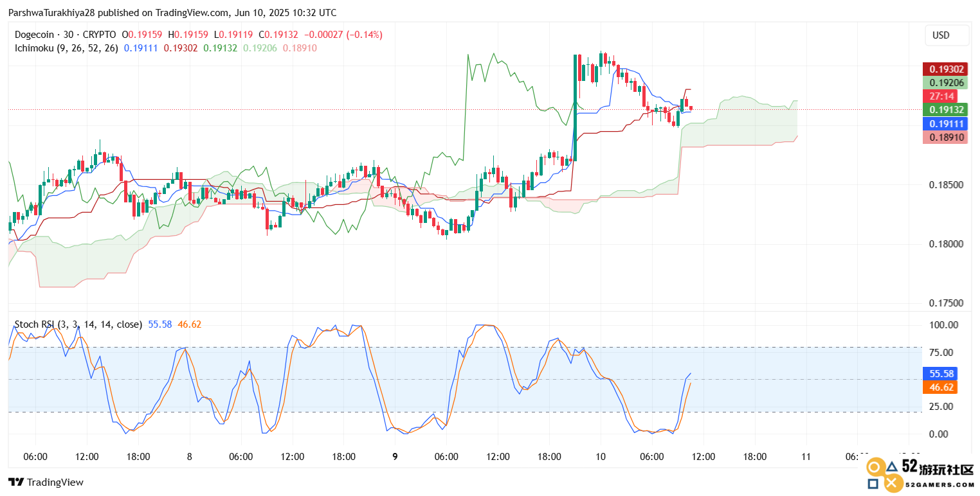Click date label 10 on time axis
The width and height of the screenshot is (980, 496).
601,457
